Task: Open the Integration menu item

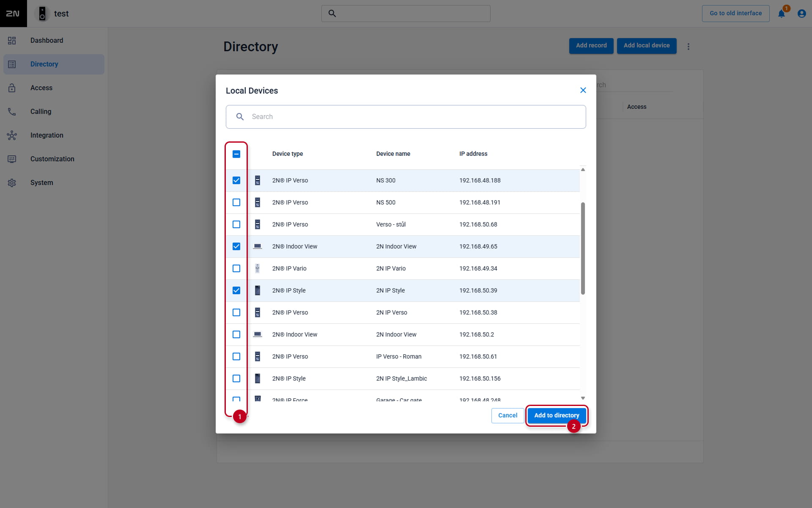Action: 54,135
